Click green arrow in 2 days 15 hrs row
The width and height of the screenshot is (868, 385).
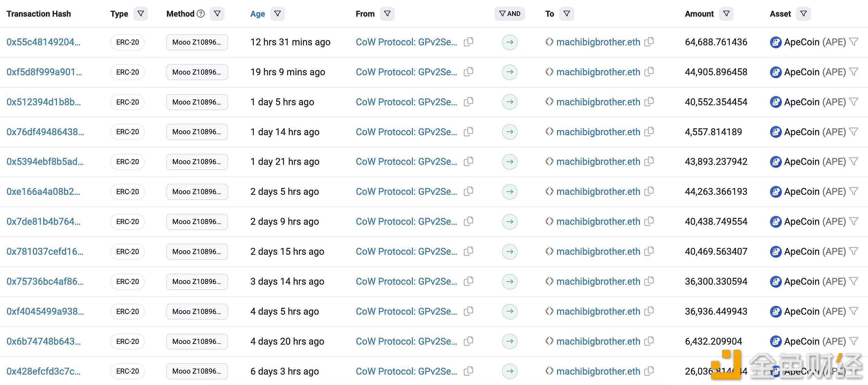click(x=510, y=252)
